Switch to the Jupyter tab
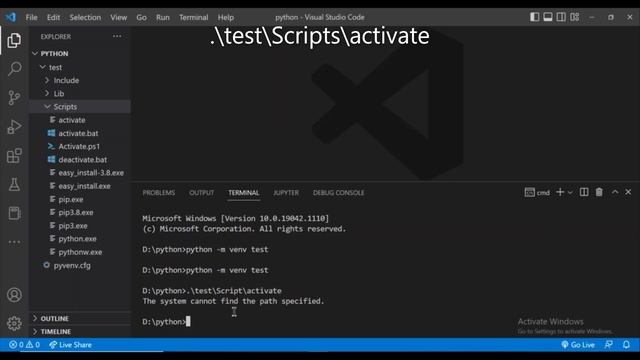640x360 pixels. 286,193
